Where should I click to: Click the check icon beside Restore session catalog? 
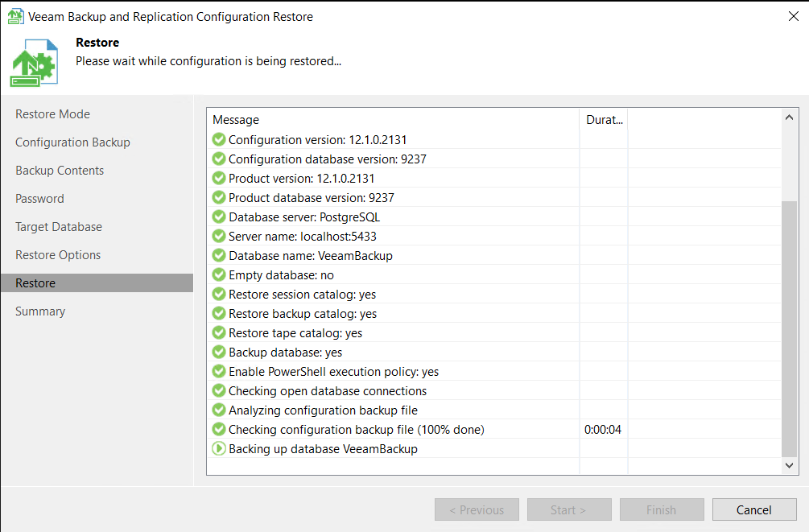[219, 294]
